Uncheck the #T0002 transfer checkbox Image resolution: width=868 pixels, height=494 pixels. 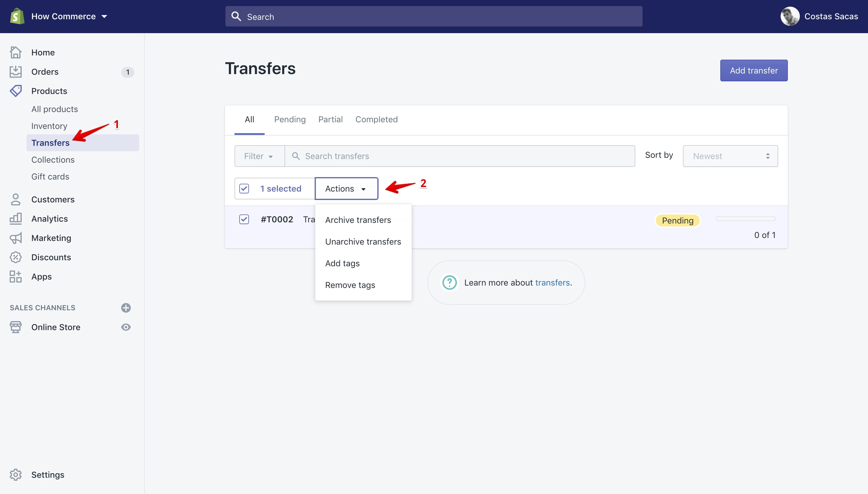[244, 219]
